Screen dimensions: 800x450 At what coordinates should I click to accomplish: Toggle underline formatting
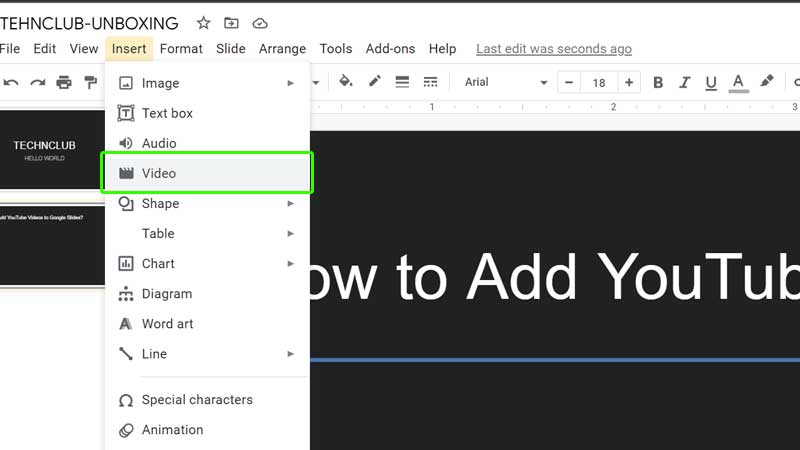click(x=711, y=83)
